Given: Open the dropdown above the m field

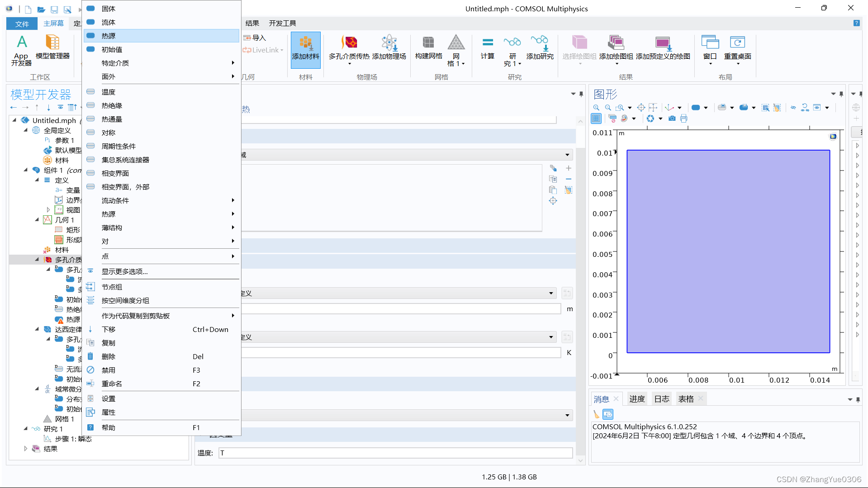Looking at the screenshot, I should 551,294.
